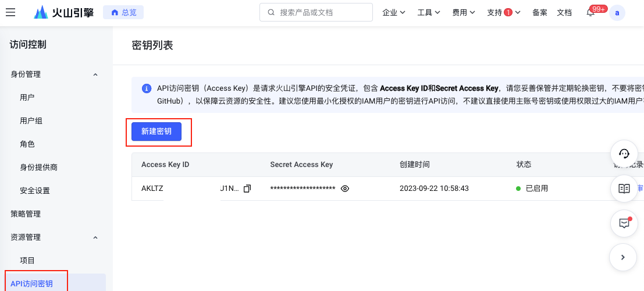Open the notification bell
The image size is (644, 291).
(x=590, y=13)
